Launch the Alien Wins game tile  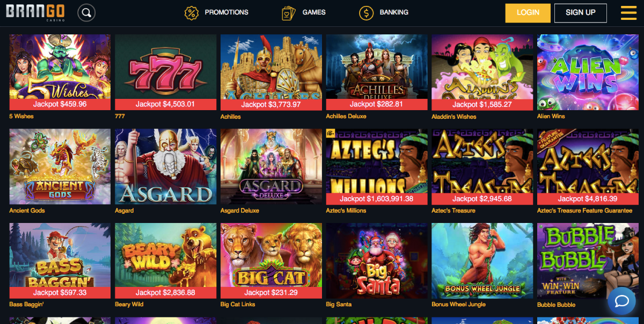point(588,72)
